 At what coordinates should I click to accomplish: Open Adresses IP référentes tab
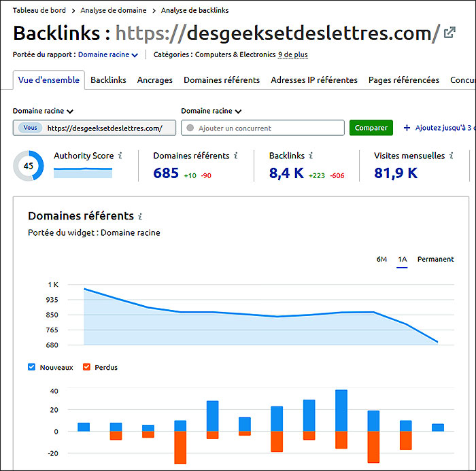[314, 80]
